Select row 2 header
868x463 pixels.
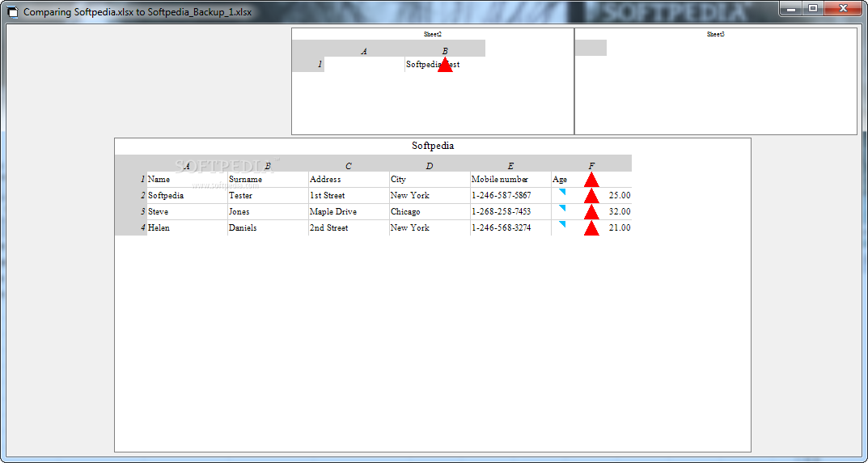coord(131,196)
